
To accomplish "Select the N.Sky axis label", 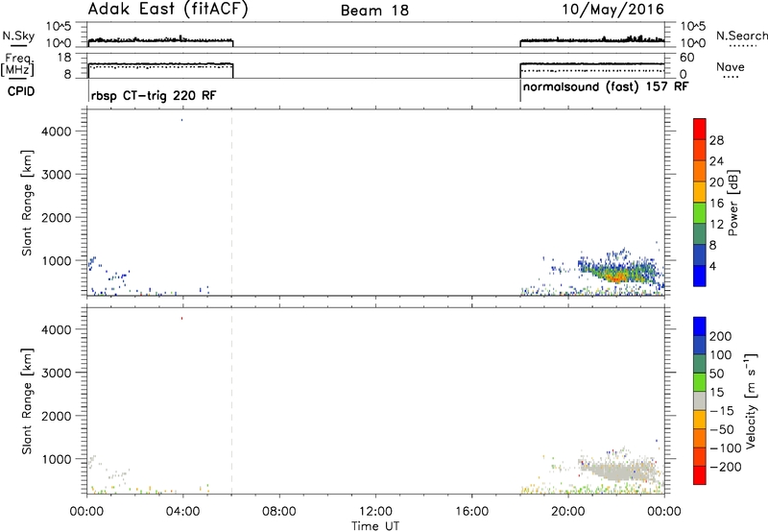I will (14, 35).
